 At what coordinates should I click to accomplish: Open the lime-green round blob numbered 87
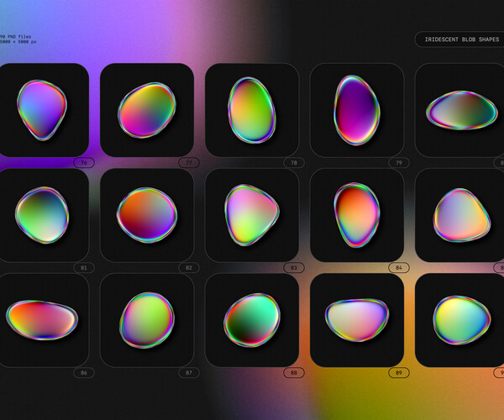click(x=147, y=320)
